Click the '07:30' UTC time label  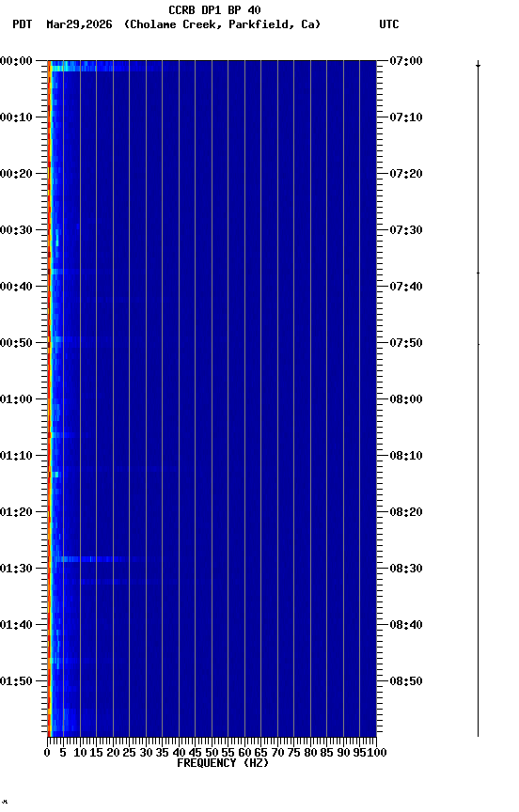pyautogui.click(x=406, y=230)
